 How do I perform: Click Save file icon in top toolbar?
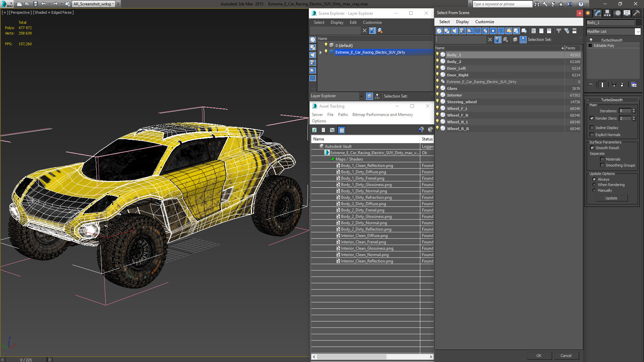pos(36,4)
